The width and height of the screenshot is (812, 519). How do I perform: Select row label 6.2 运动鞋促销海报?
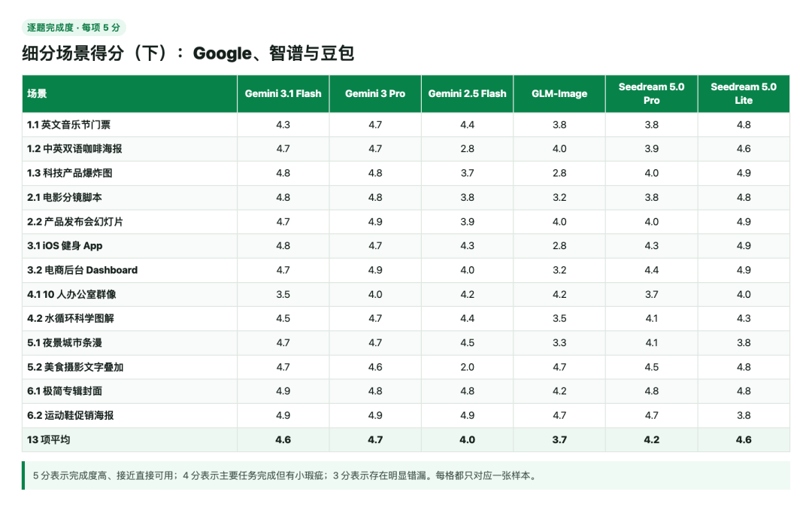(71, 415)
